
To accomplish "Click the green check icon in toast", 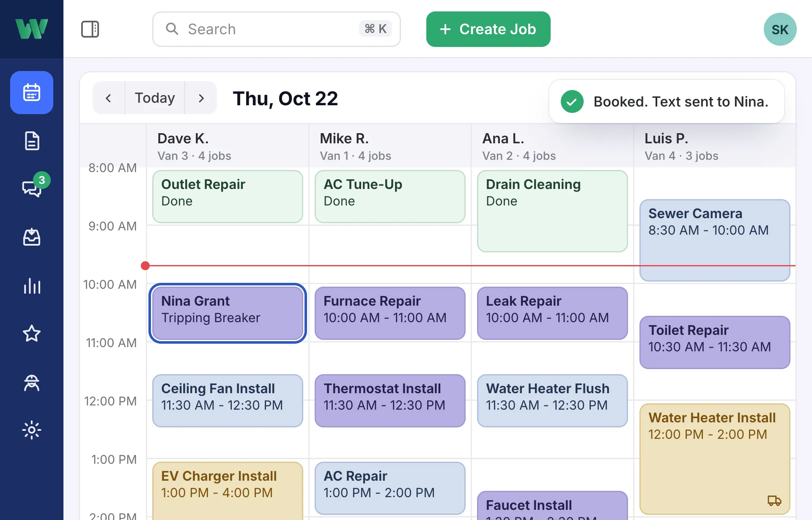I will click(572, 101).
